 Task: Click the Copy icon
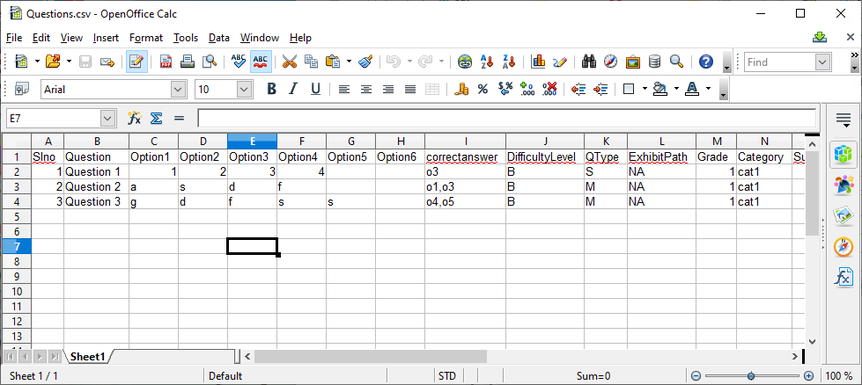tap(311, 62)
